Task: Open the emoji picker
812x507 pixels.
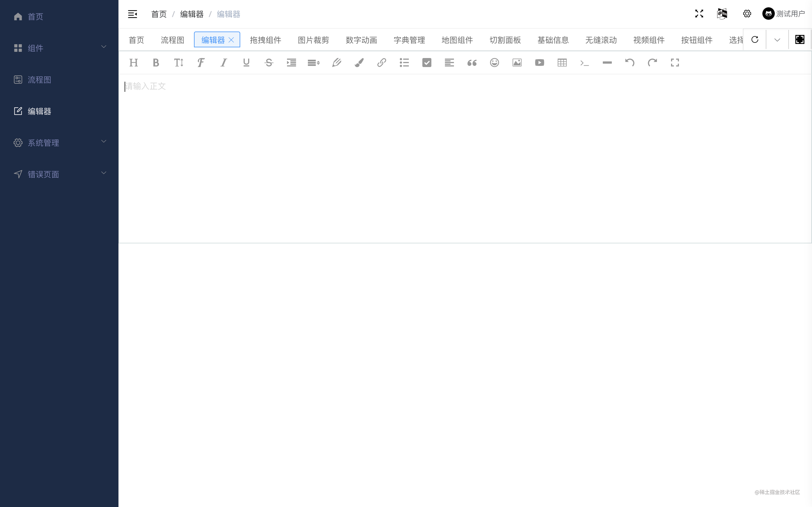Action: [494, 63]
